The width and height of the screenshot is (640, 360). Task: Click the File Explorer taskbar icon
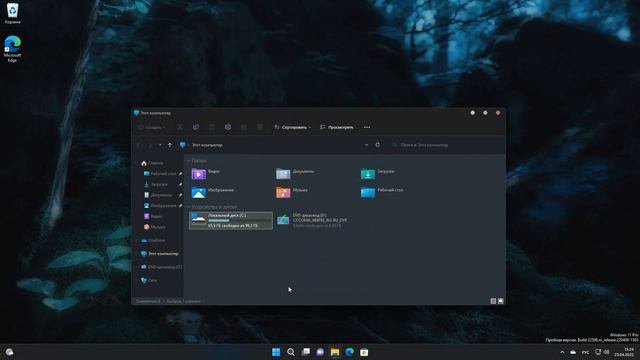(x=335, y=352)
